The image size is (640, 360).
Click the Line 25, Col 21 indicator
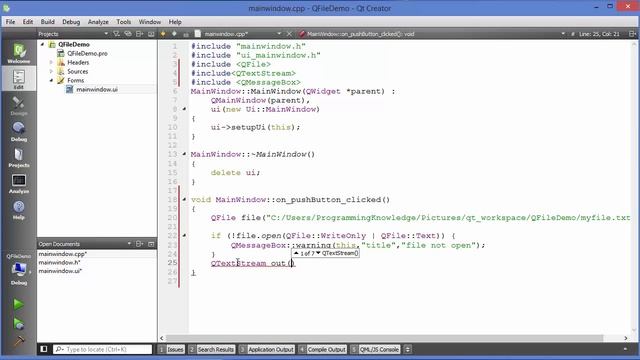click(599, 34)
